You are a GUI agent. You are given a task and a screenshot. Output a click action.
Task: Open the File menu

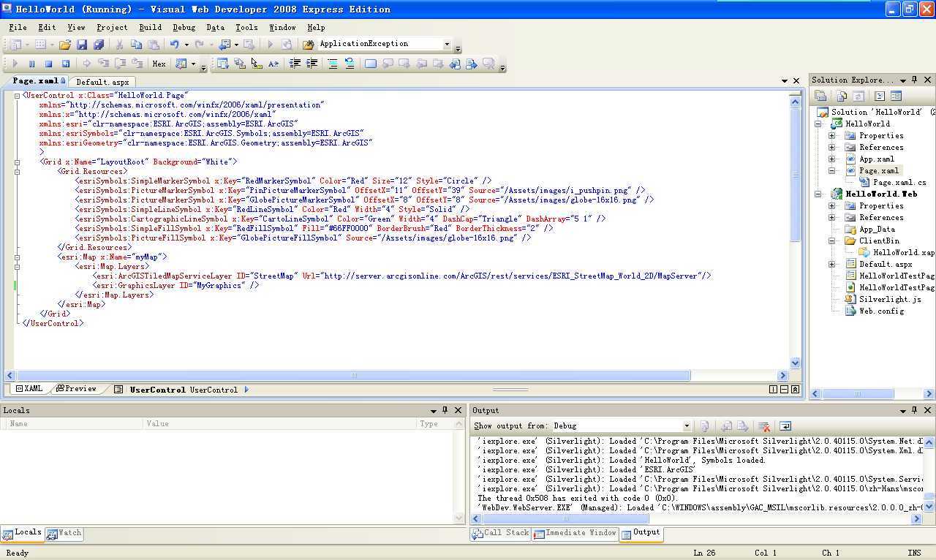[18, 28]
